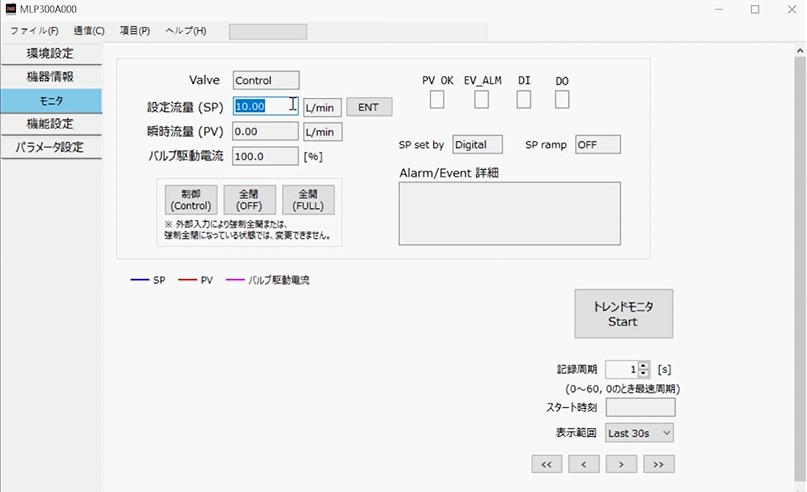
Task: Toggle the DO indicator box
Action: [x=562, y=99]
